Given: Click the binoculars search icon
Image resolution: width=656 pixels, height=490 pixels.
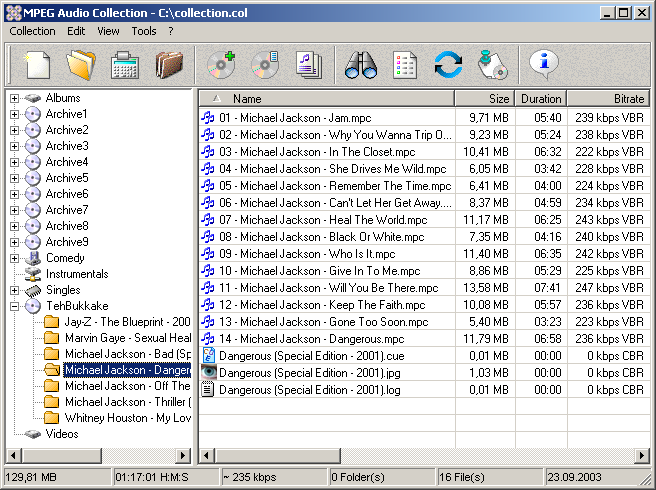Looking at the screenshot, I should [x=360, y=65].
